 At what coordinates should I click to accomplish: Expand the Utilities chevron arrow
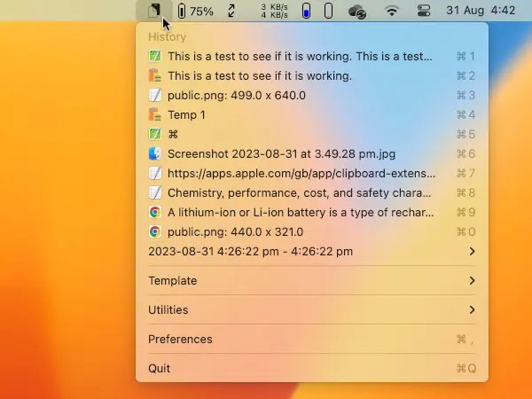[472, 309]
